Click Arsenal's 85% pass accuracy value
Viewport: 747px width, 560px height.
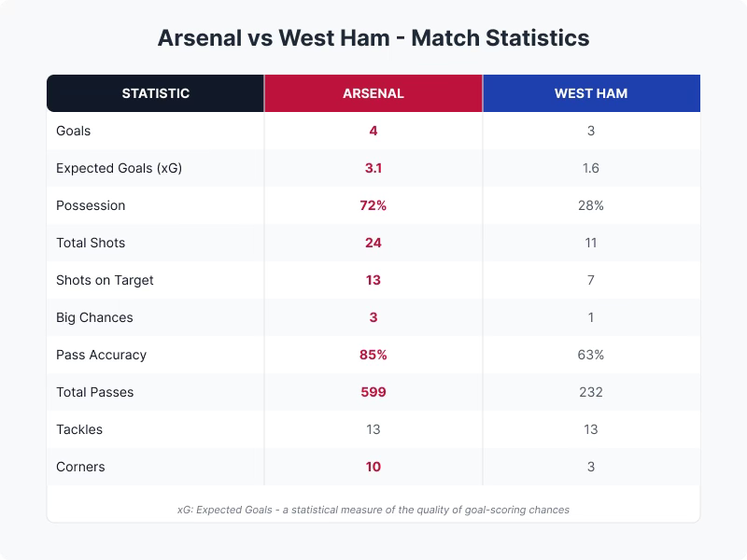point(373,355)
